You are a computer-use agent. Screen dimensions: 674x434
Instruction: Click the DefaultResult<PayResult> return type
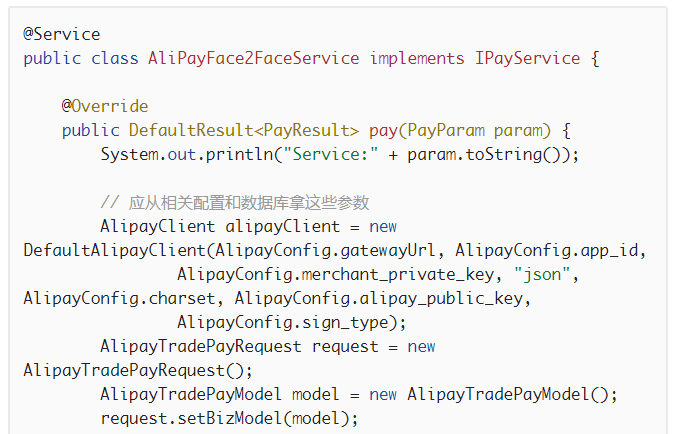pyautogui.click(x=244, y=130)
